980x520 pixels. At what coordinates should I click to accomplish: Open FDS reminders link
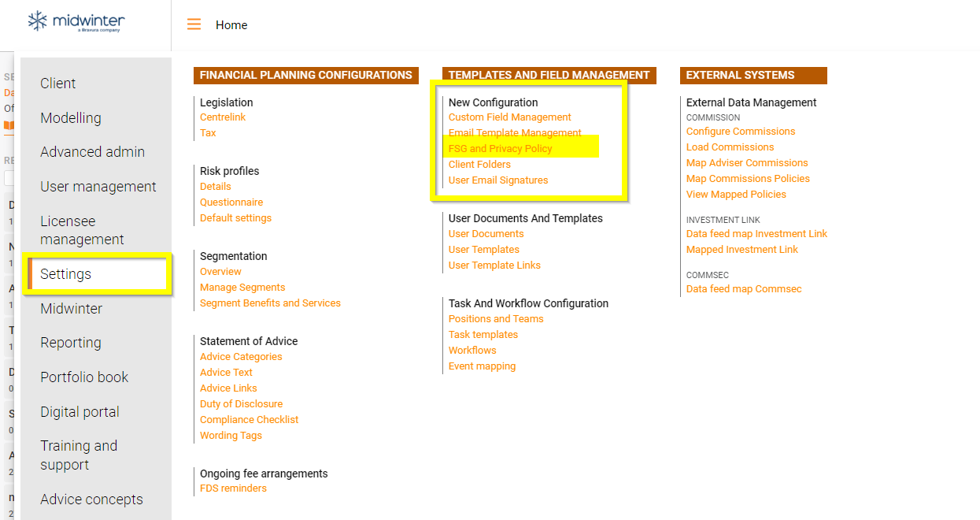pos(233,488)
